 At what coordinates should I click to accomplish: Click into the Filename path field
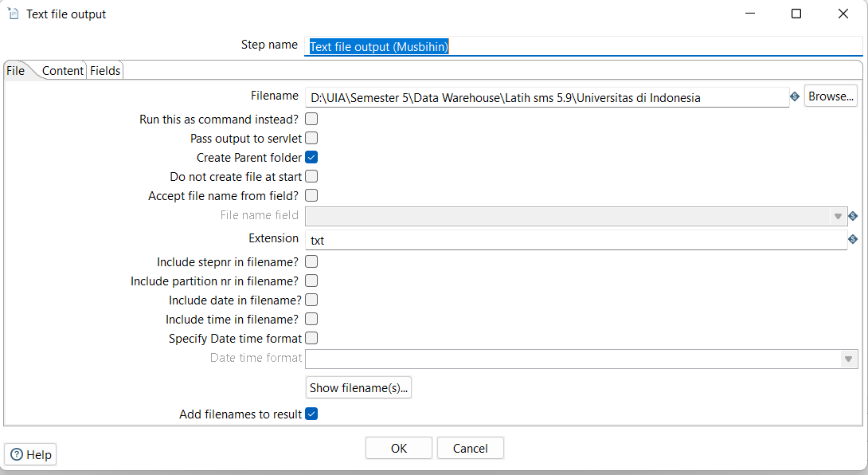547,97
